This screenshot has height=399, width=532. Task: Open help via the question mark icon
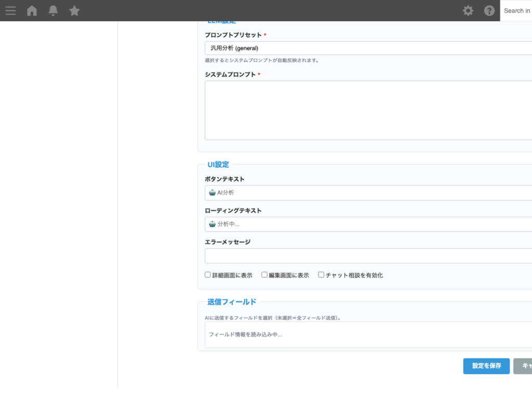click(x=489, y=10)
